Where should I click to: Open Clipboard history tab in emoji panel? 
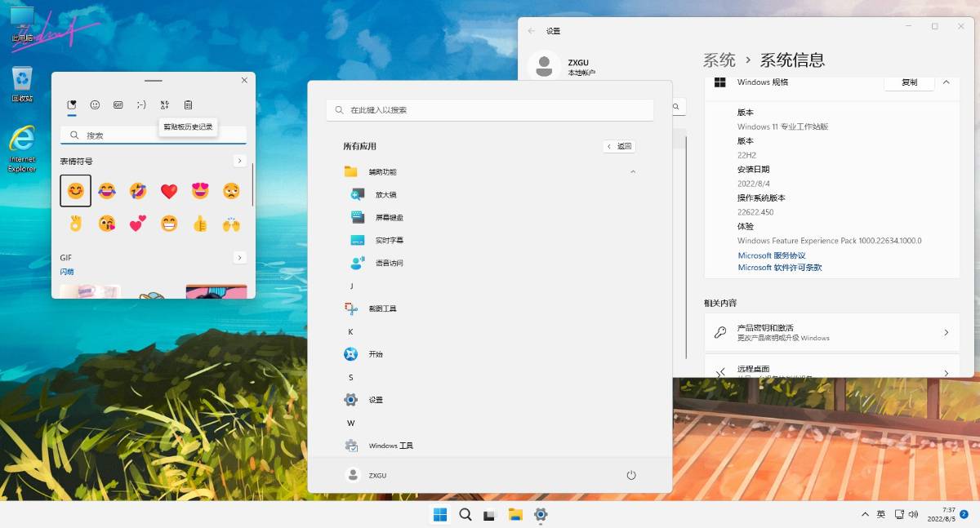pos(188,104)
